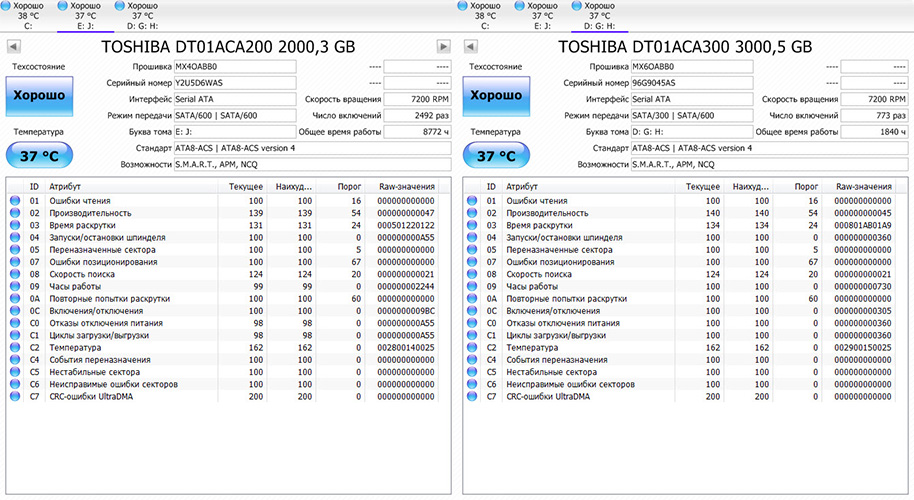Click status icon for Ошибки позиционирования in DT01ACA300 list
914x500 pixels.
tap(472, 262)
